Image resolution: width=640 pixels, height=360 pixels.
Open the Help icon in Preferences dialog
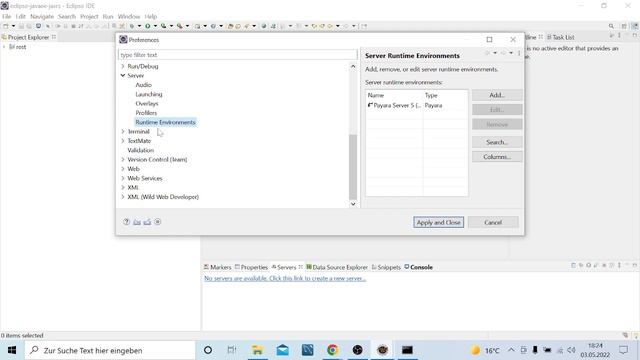[x=127, y=222]
